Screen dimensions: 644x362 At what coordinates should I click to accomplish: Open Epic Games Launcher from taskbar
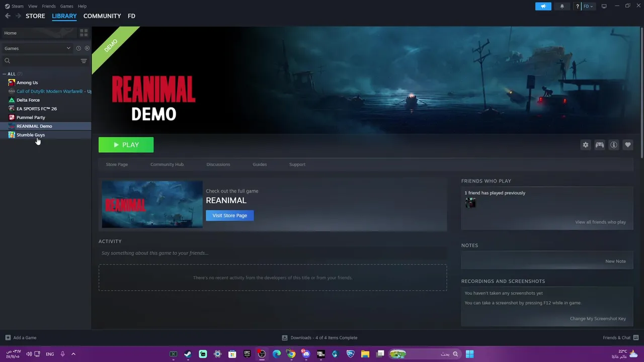tap(247, 354)
